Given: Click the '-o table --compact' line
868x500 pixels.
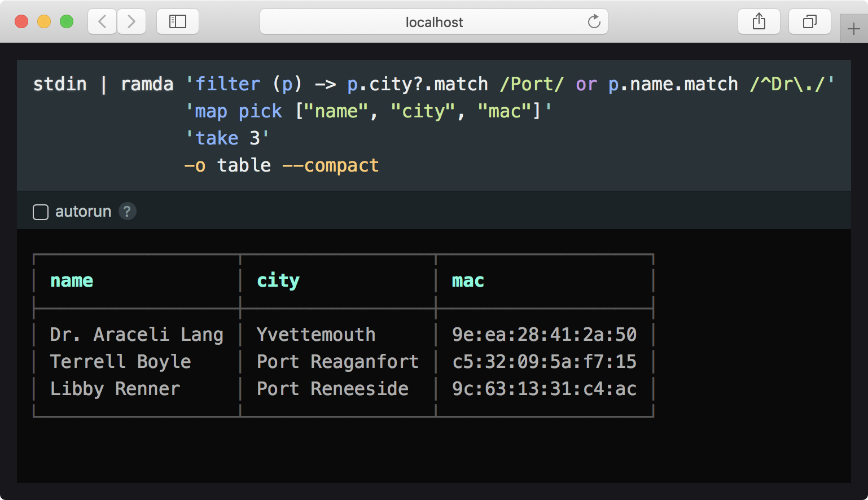Looking at the screenshot, I should 282,165.
